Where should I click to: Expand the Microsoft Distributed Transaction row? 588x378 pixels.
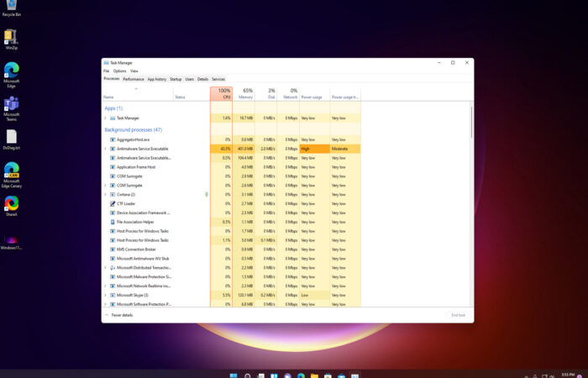point(105,268)
